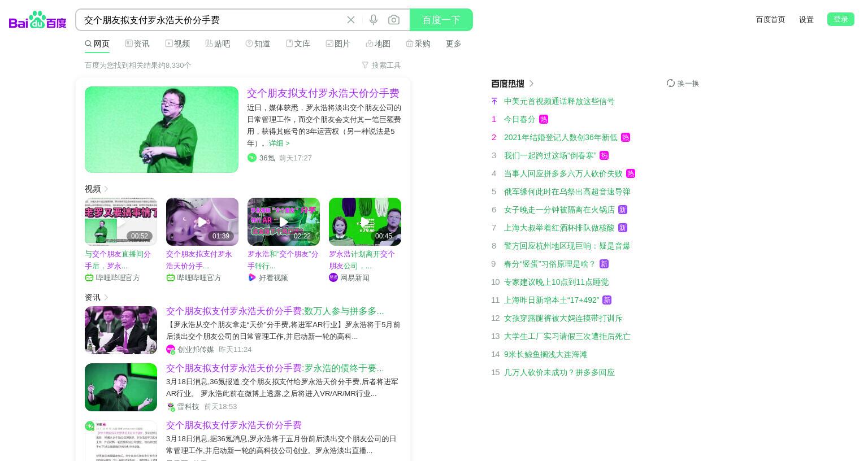868x461 pixels.
Task: Click 网易新闻 source icon
Action: pyautogui.click(x=333, y=277)
